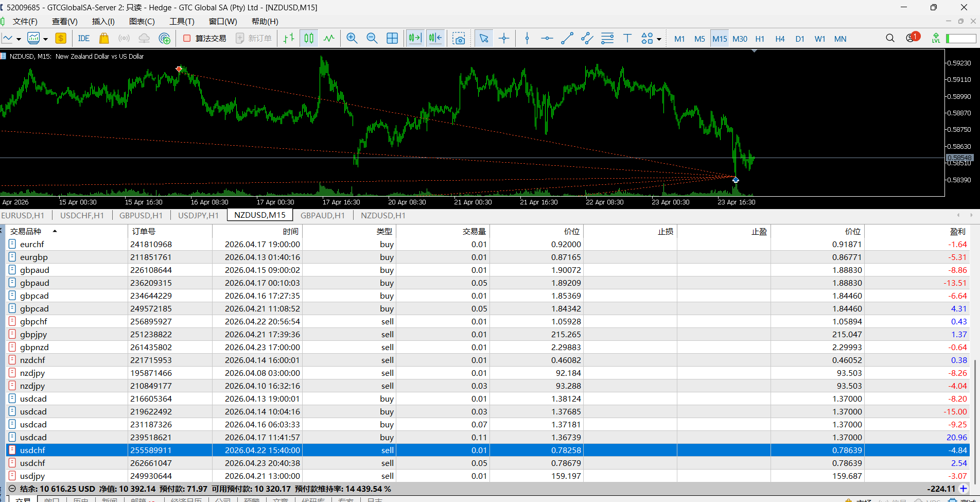Click the connection level progress bar
The image size is (980, 502).
(961, 39)
